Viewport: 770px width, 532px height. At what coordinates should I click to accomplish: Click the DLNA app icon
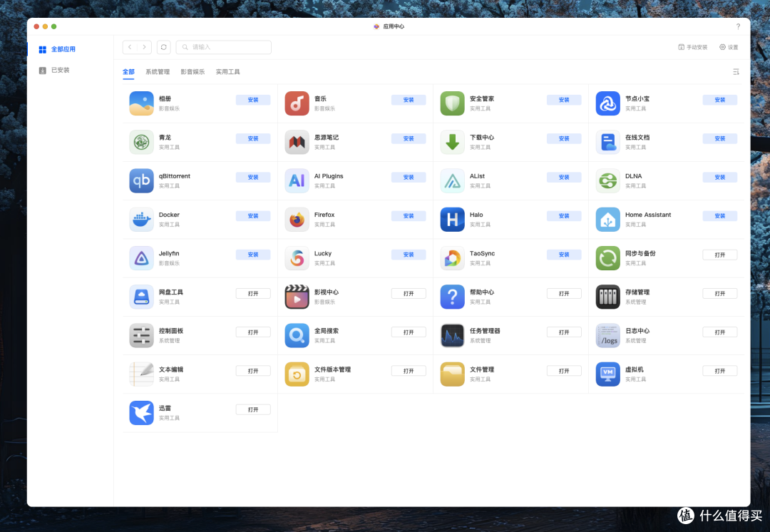pyautogui.click(x=608, y=180)
